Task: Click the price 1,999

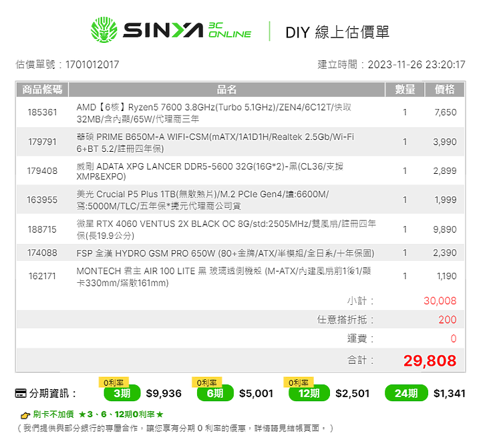Action: (x=446, y=200)
